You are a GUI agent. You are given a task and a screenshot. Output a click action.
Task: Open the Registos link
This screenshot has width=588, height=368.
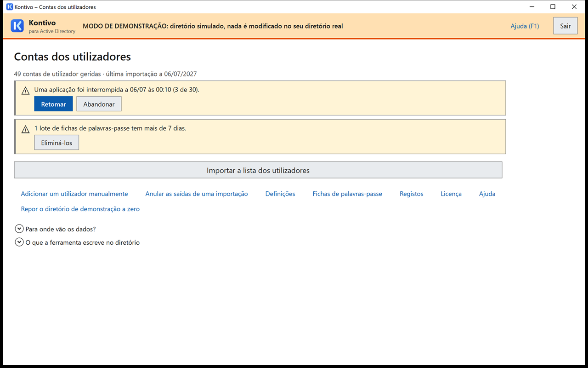coord(412,194)
